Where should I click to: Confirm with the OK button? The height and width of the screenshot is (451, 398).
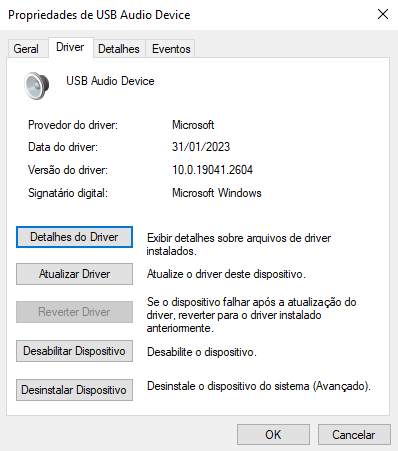(273, 435)
